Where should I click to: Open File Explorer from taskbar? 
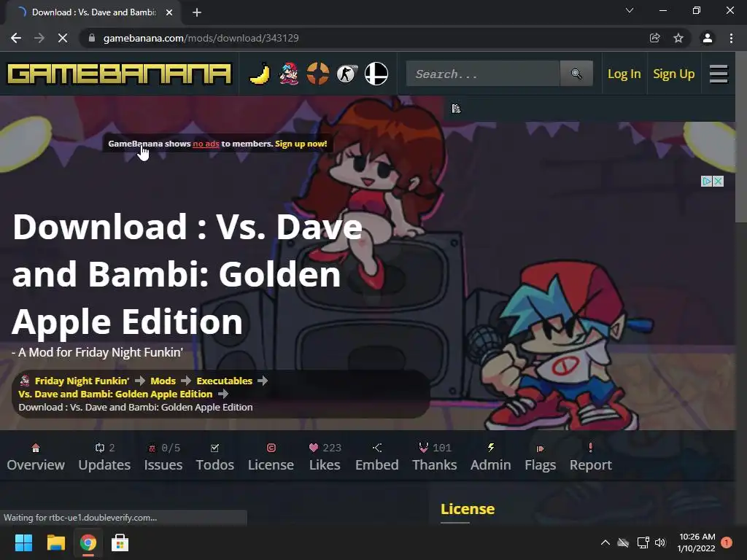coord(55,542)
